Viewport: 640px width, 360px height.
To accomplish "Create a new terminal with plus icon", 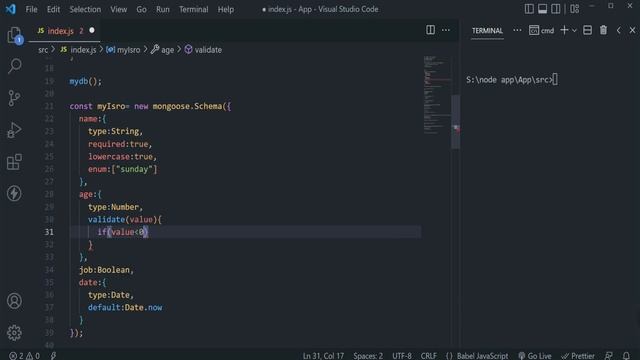I will point(564,30).
